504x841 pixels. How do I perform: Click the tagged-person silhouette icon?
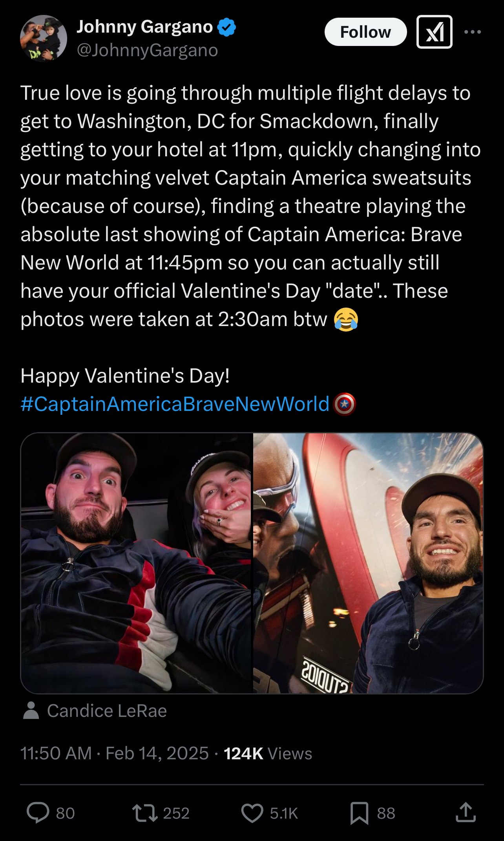tap(31, 710)
